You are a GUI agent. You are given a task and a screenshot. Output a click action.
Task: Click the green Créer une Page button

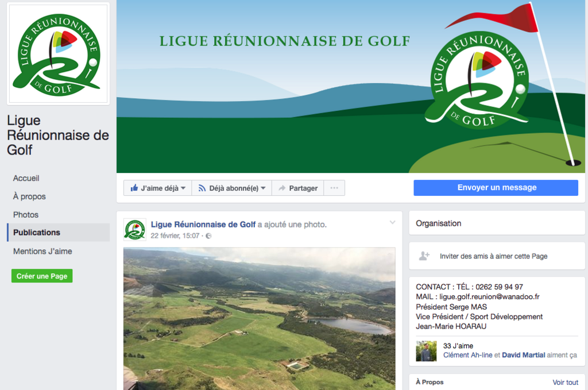click(x=42, y=276)
